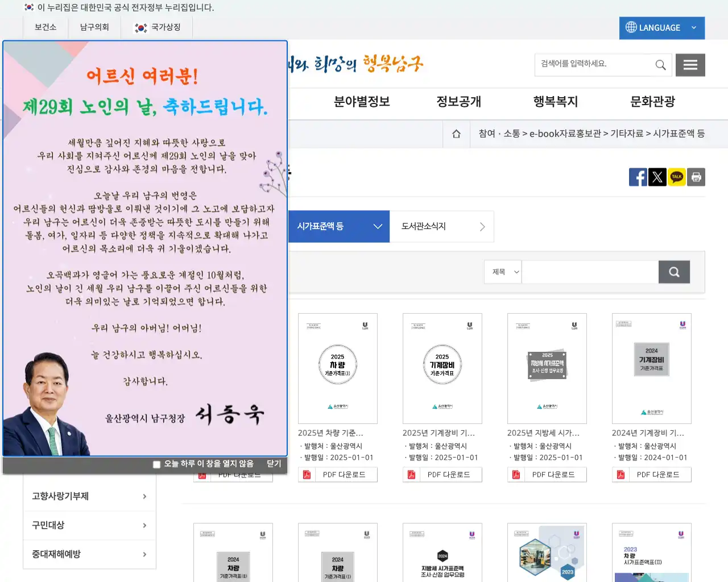Click title 2024년 기계장비 기…
Viewport: 728px width, 582px height.
[648, 433]
